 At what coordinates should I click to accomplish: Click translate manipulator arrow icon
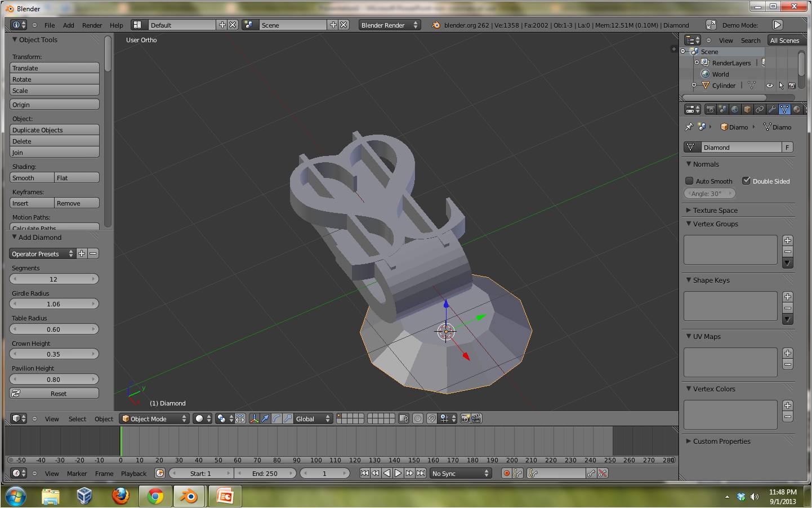[265, 418]
